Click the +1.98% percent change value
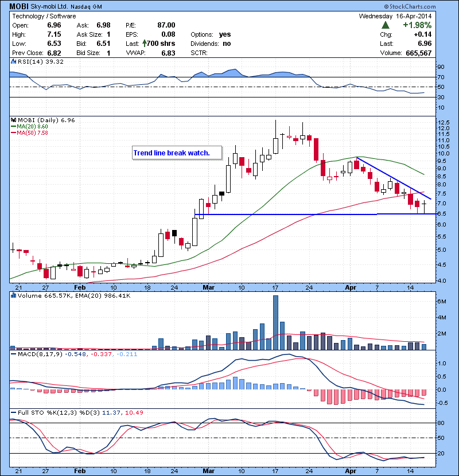 coord(417,25)
